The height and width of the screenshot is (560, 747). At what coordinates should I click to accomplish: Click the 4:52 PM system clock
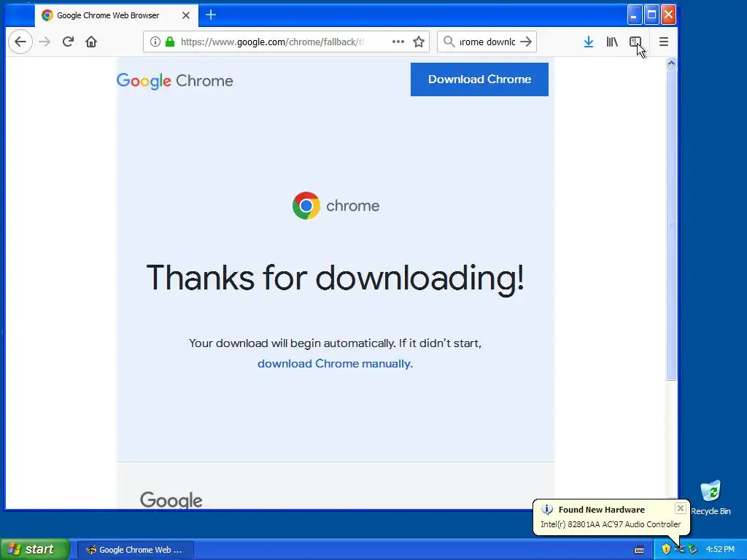click(x=720, y=550)
